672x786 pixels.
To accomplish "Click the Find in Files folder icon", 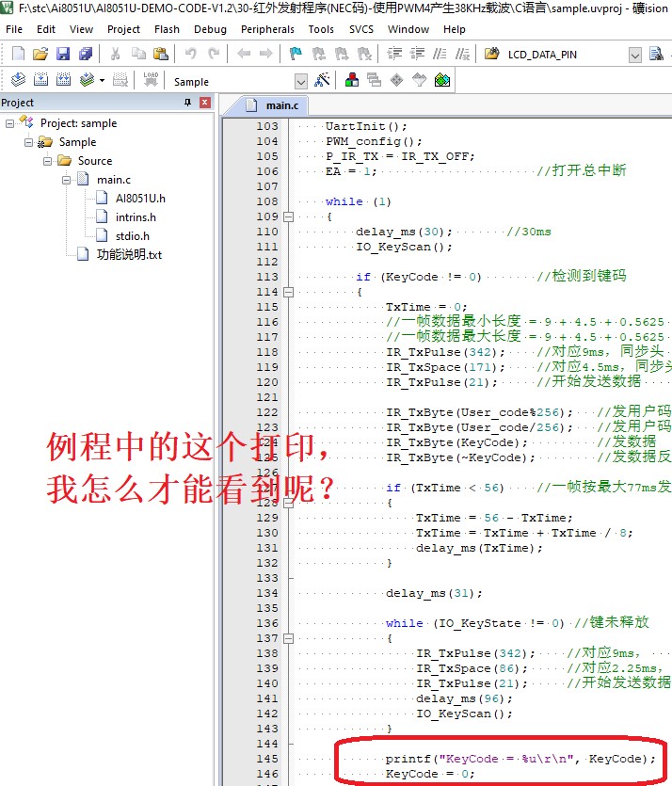I will pyautogui.click(x=492, y=55).
